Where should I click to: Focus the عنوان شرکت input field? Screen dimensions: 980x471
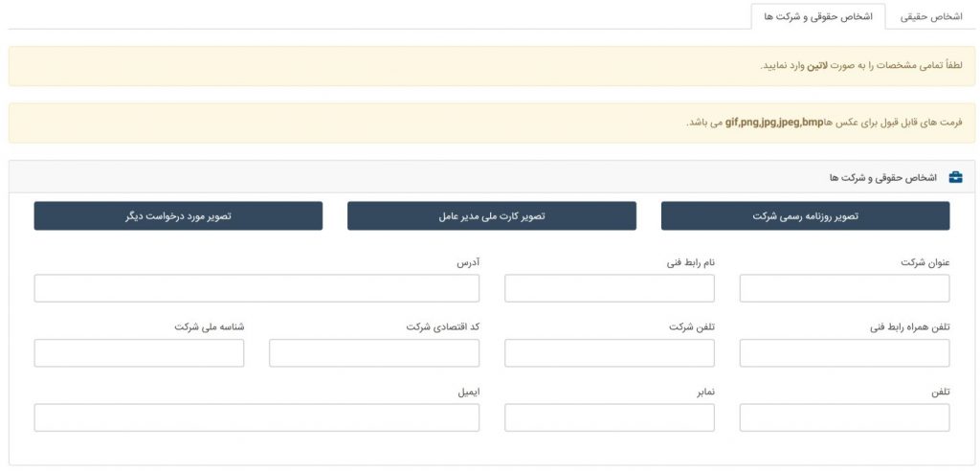(844, 288)
